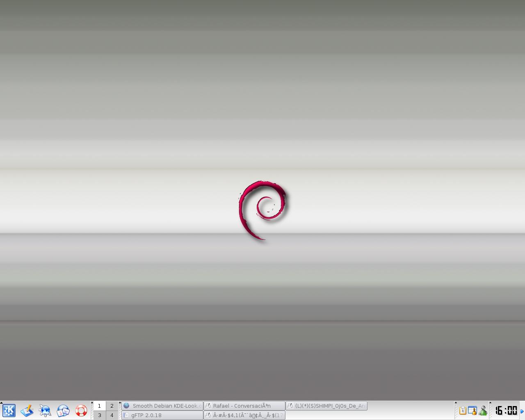Open the green messenger buddy tray icon
This screenshot has height=420, width=525.
pyautogui.click(x=483, y=411)
